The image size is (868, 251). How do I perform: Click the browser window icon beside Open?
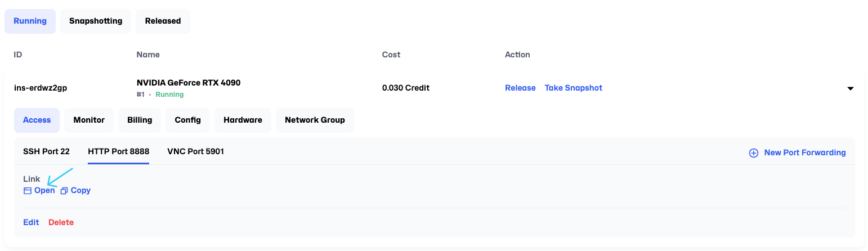coord(27,191)
